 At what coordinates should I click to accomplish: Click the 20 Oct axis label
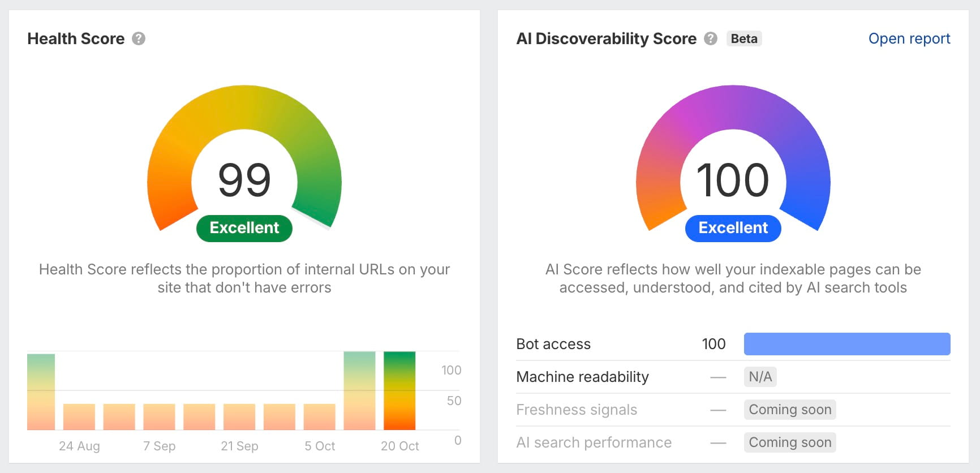(x=400, y=446)
